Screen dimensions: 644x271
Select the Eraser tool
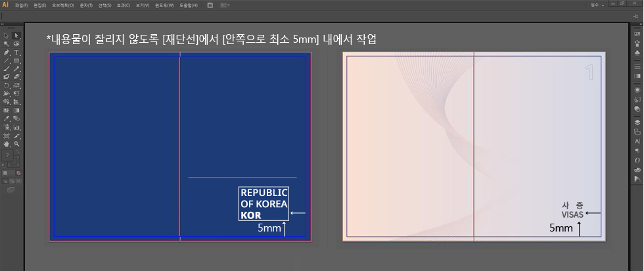click(16, 76)
